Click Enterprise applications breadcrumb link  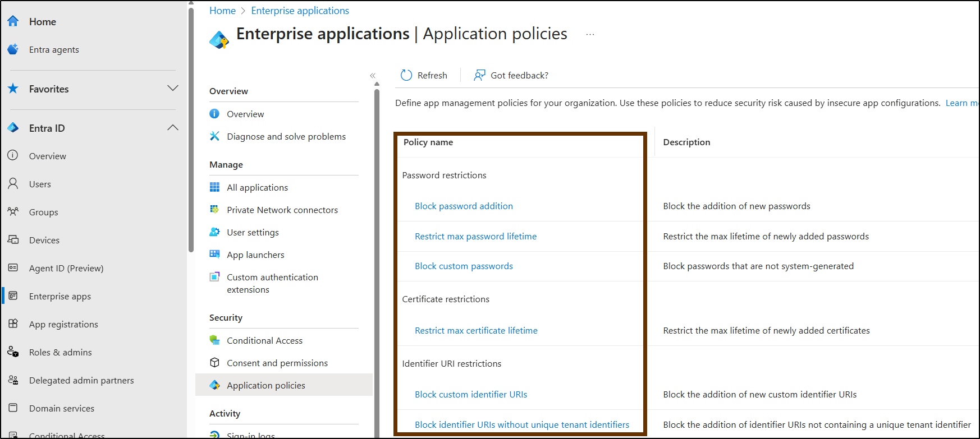[300, 11]
